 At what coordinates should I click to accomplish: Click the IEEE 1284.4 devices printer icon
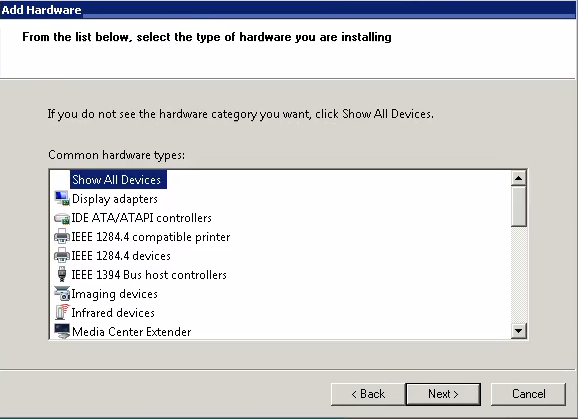coord(62,255)
